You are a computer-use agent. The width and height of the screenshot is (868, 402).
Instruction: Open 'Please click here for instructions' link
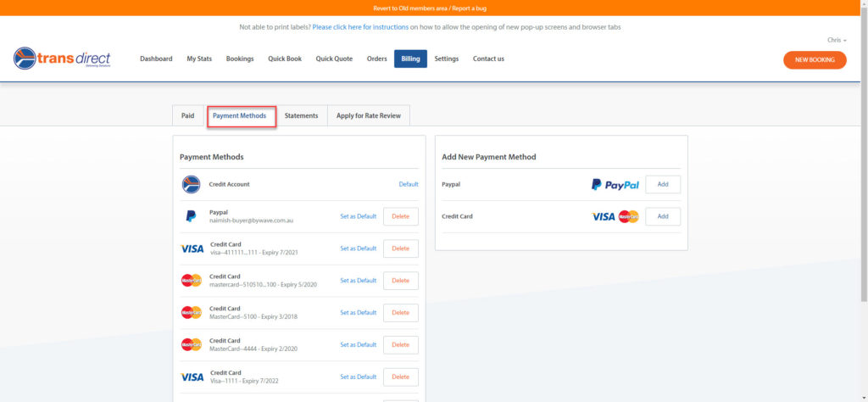tap(360, 27)
